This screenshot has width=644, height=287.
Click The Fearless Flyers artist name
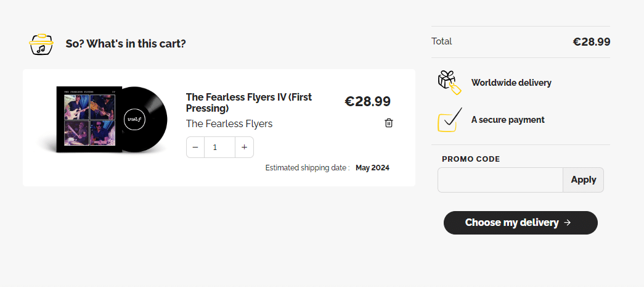[x=229, y=124]
